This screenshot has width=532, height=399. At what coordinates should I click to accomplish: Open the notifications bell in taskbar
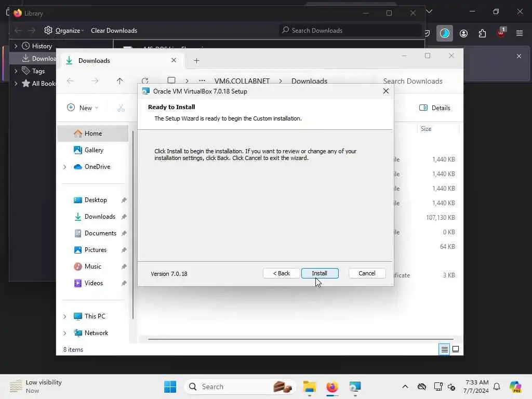tap(497, 387)
